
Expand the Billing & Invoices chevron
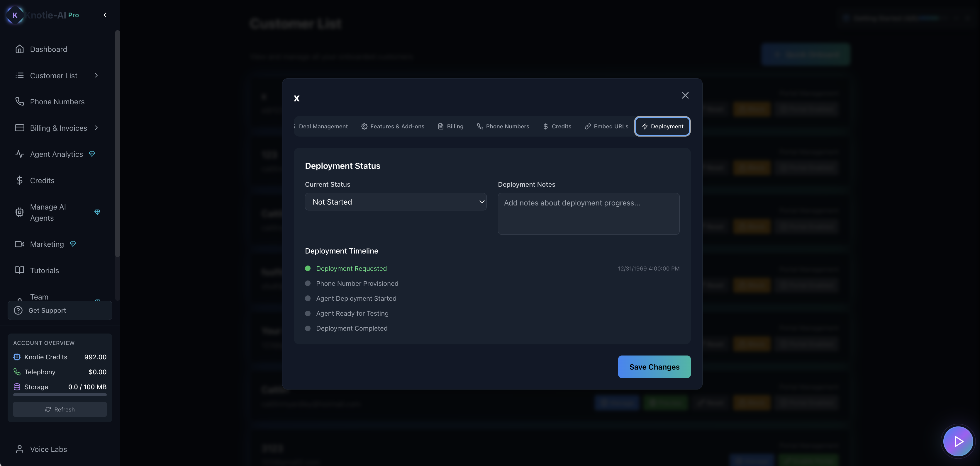tap(96, 128)
